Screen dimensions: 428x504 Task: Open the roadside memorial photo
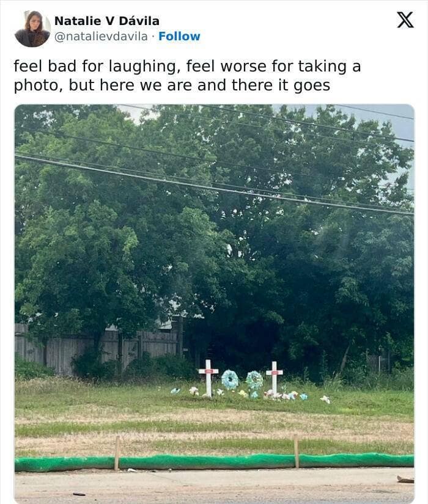pos(215,304)
